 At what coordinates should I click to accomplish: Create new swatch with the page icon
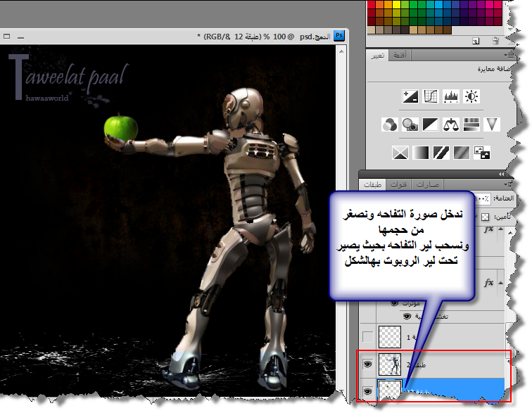(475, 41)
